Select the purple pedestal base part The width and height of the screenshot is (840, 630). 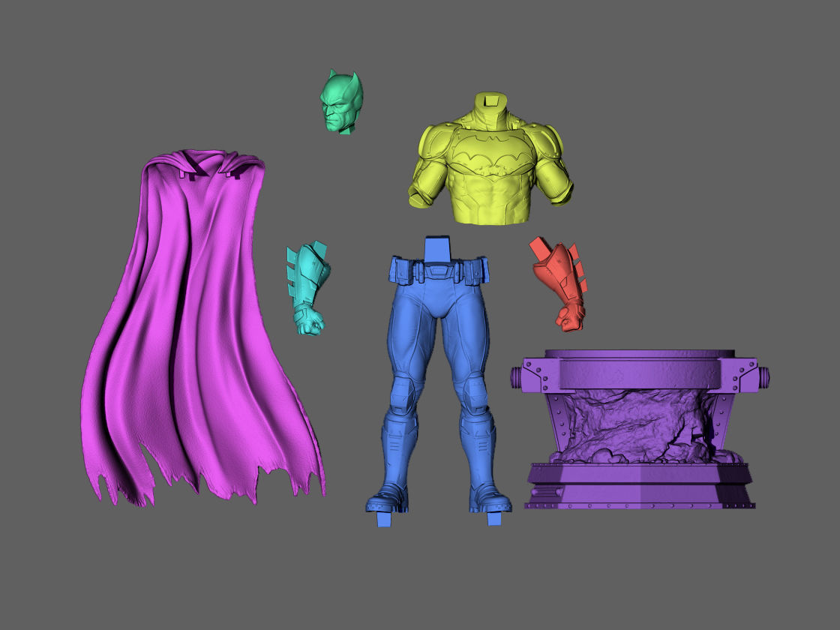[x=640, y=428]
